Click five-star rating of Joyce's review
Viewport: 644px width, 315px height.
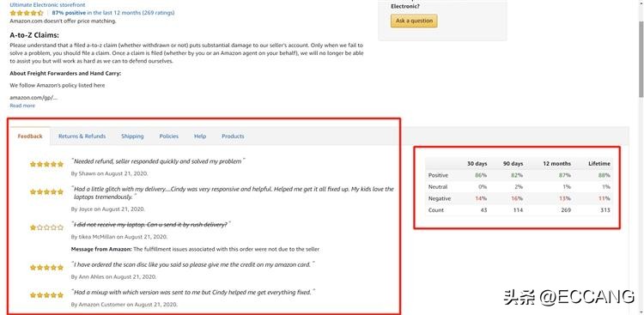46,191
